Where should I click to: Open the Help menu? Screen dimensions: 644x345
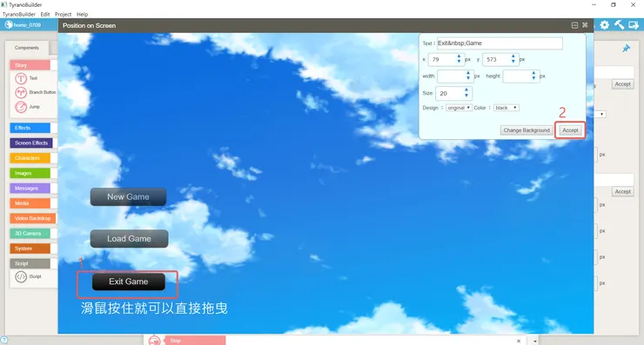click(82, 14)
